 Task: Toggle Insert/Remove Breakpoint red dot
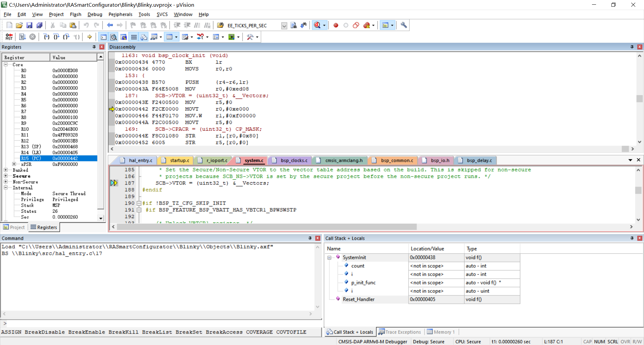click(x=336, y=25)
